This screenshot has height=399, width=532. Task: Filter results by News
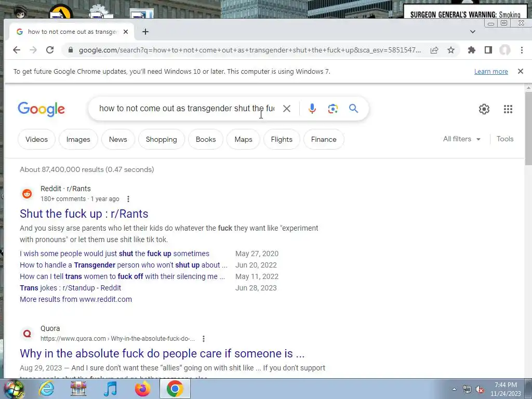click(118, 139)
